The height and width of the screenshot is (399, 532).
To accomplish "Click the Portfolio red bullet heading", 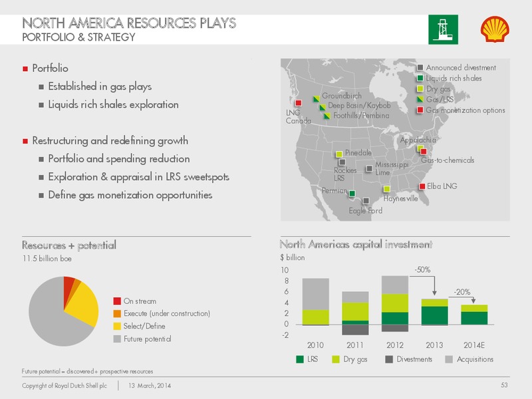I will coord(45,68).
